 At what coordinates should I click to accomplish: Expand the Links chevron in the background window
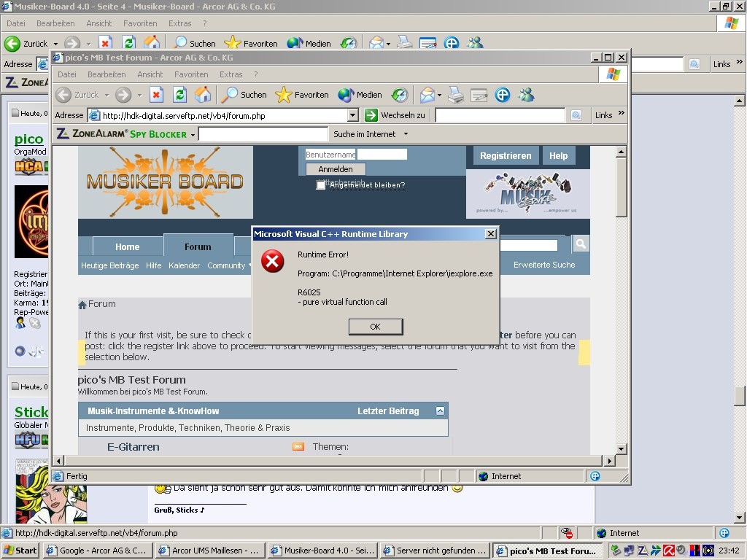tap(740, 62)
